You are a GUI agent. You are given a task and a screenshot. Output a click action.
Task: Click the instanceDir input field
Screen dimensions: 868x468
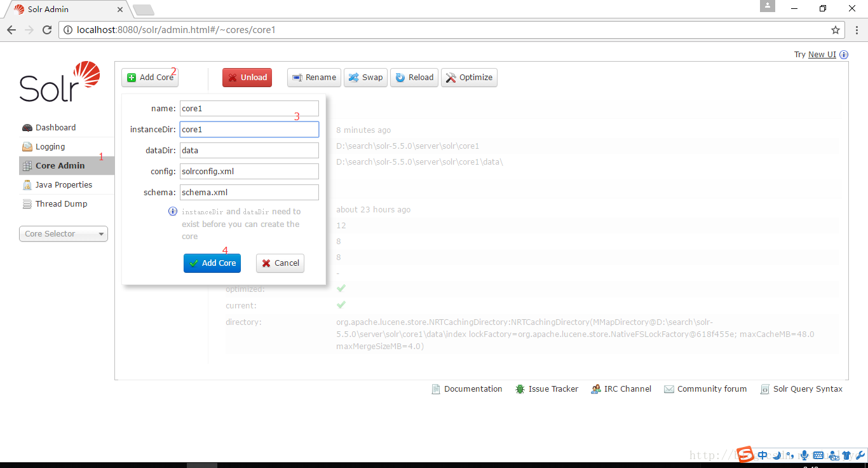(249, 130)
